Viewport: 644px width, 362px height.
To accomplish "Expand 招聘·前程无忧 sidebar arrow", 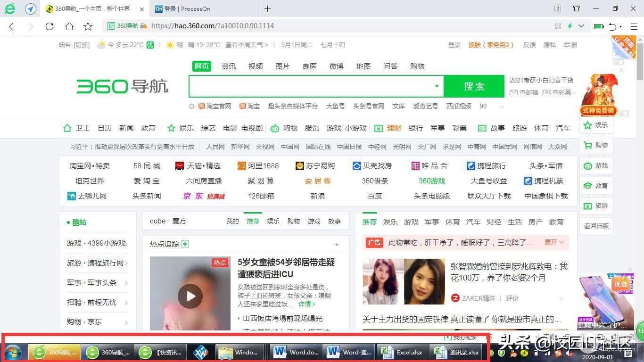I will pyautogui.click(x=126, y=303).
